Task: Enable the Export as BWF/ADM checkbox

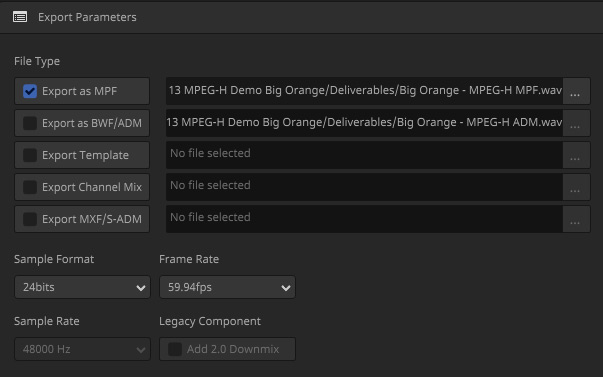Action: [30, 123]
